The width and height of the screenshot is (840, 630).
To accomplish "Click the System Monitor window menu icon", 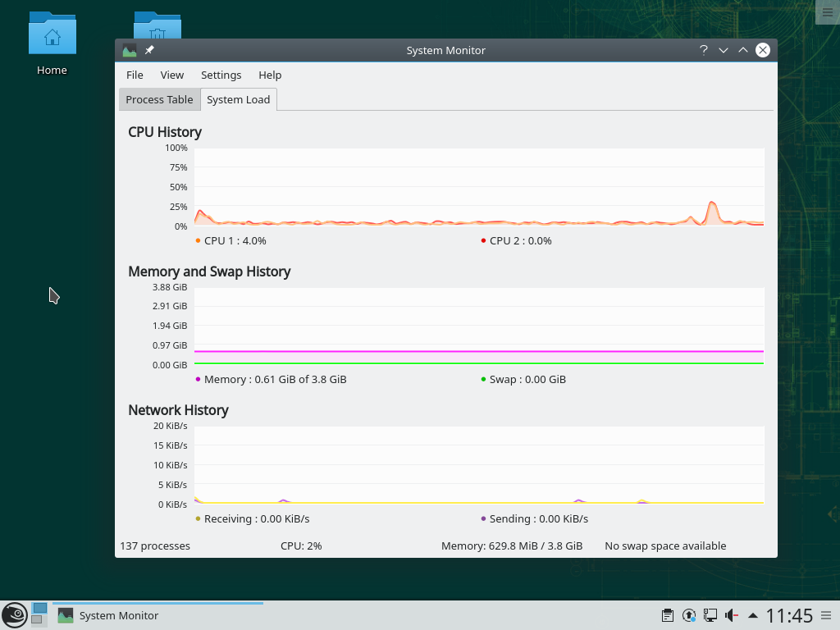I will tap(130, 50).
